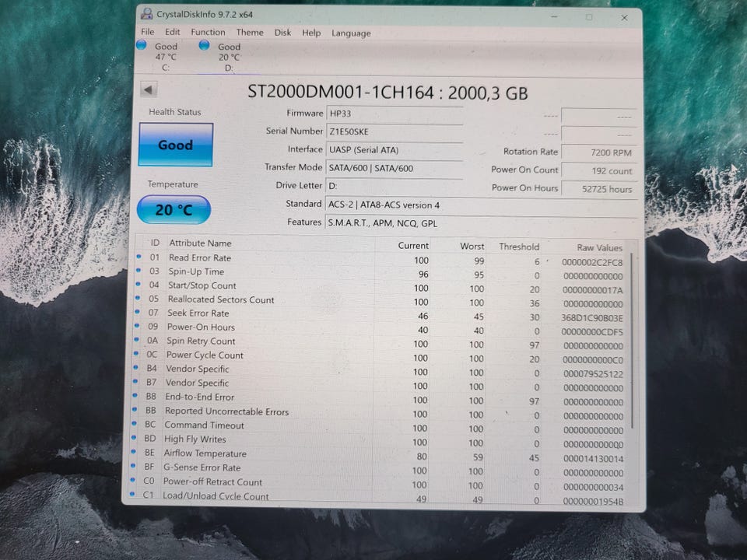747x560 pixels.
Task: Click the disk title ST2000DM001-1CH164 : 2000,3 GB
Action: (x=388, y=93)
